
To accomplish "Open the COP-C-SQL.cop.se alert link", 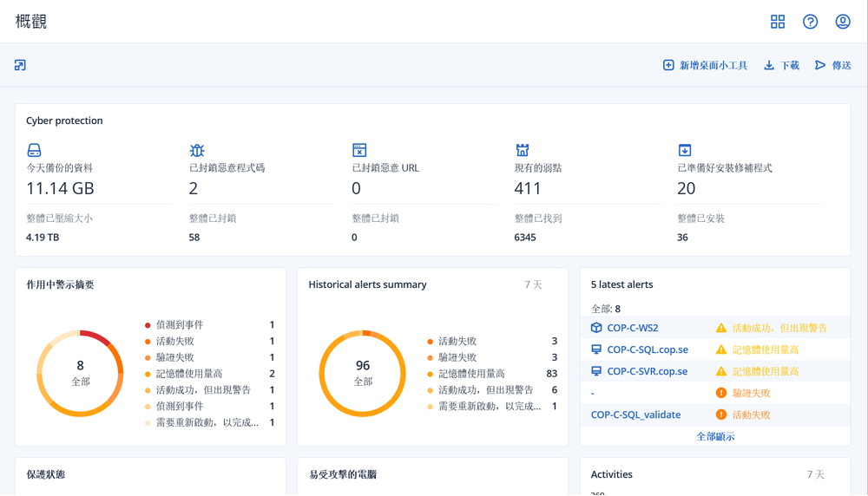I will click(648, 349).
